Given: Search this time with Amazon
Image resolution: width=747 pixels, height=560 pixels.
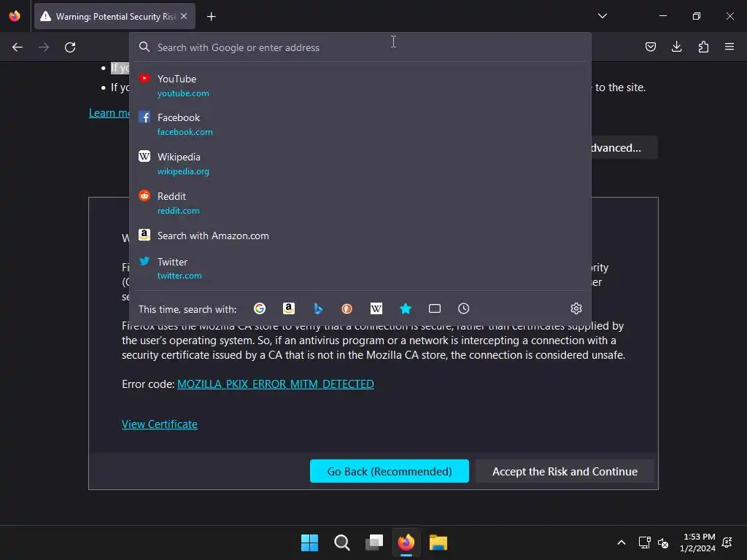Looking at the screenshot, I should (x=289, y=308).
